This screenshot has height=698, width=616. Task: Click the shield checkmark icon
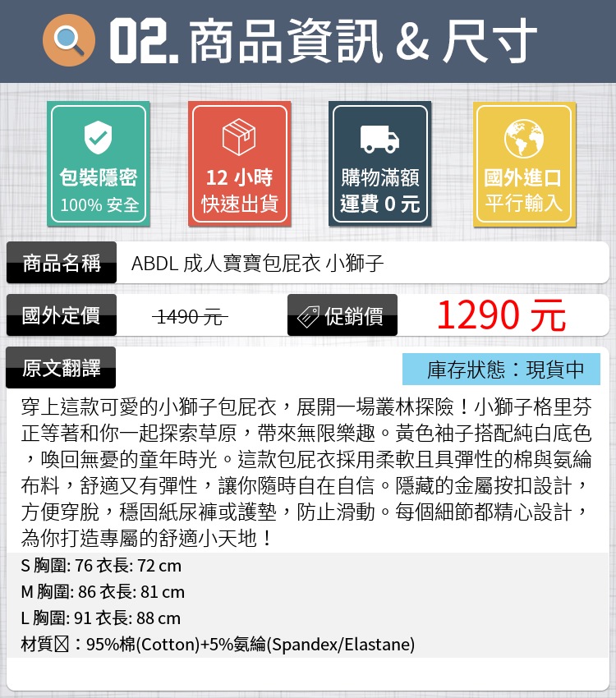point(99,138)
